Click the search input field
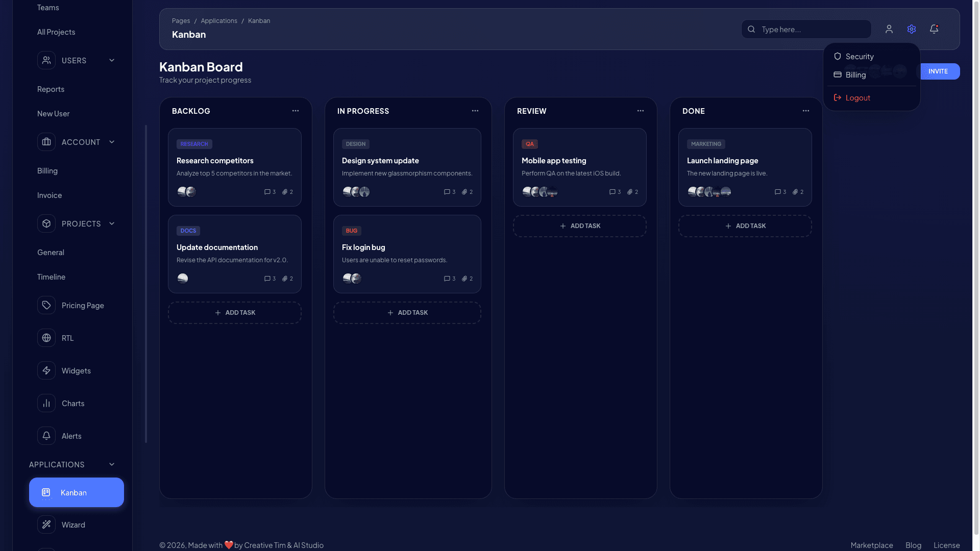 (805, 29)
